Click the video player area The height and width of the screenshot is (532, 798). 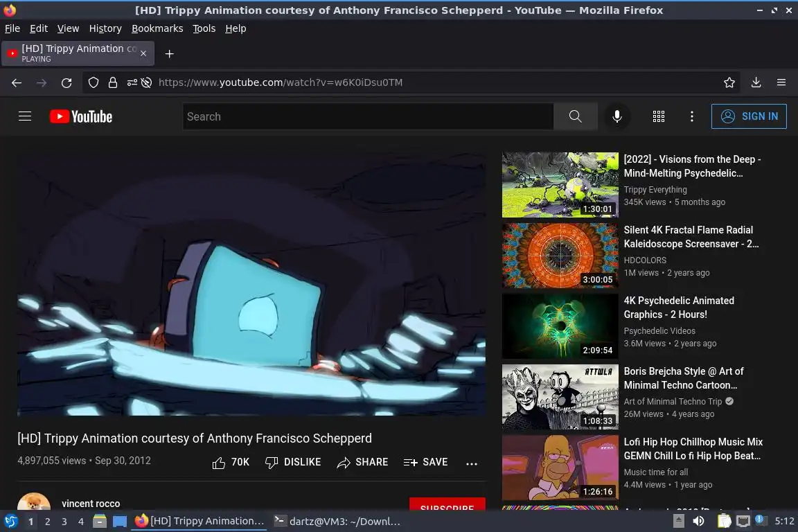click(x=251, y=284)
